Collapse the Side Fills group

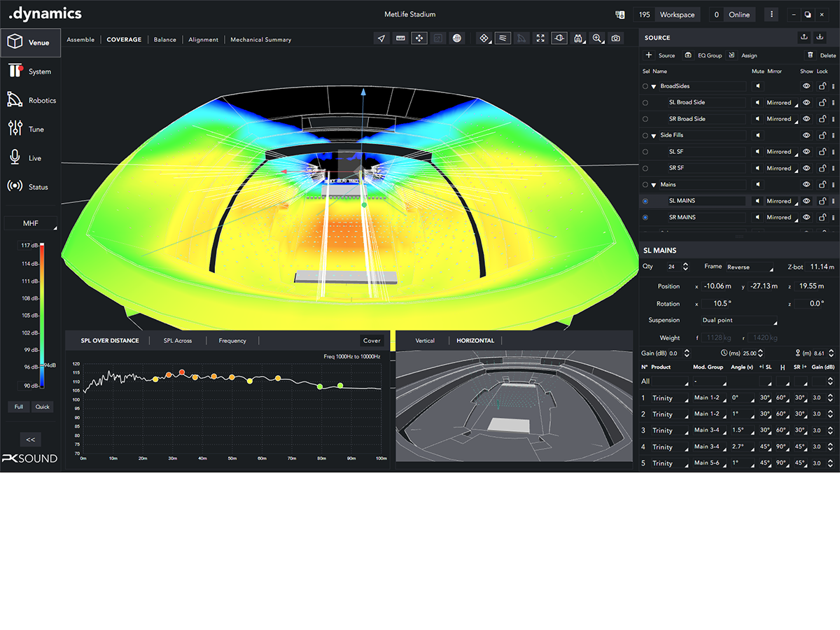[654, 135]
